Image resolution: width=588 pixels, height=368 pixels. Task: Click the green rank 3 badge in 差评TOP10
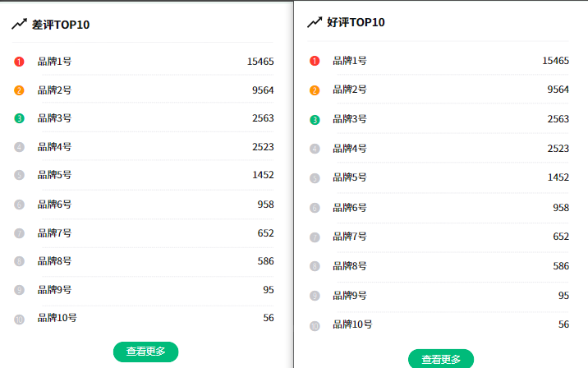point(19,118)
